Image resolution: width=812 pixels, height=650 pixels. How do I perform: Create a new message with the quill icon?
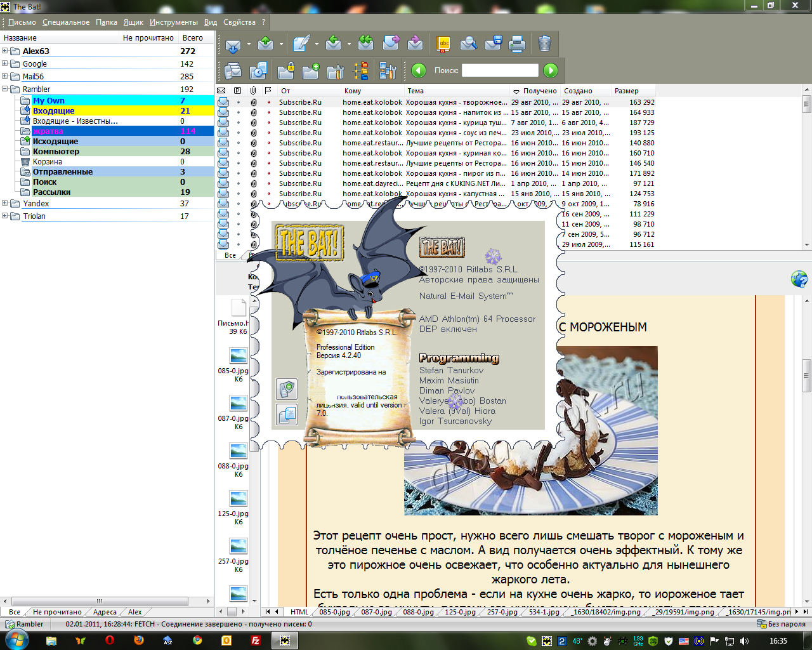click(301, 44)
